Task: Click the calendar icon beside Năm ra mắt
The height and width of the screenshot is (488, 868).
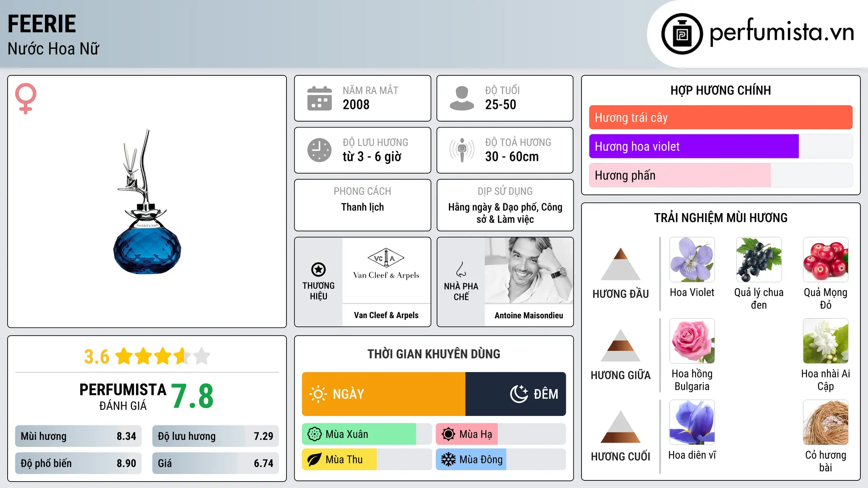Action: point(319,98)
